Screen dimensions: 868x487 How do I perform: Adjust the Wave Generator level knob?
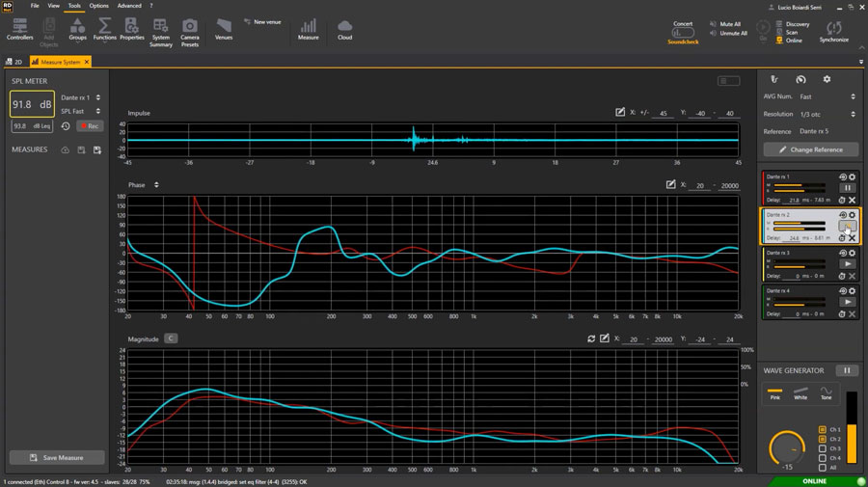click(787, 447)
